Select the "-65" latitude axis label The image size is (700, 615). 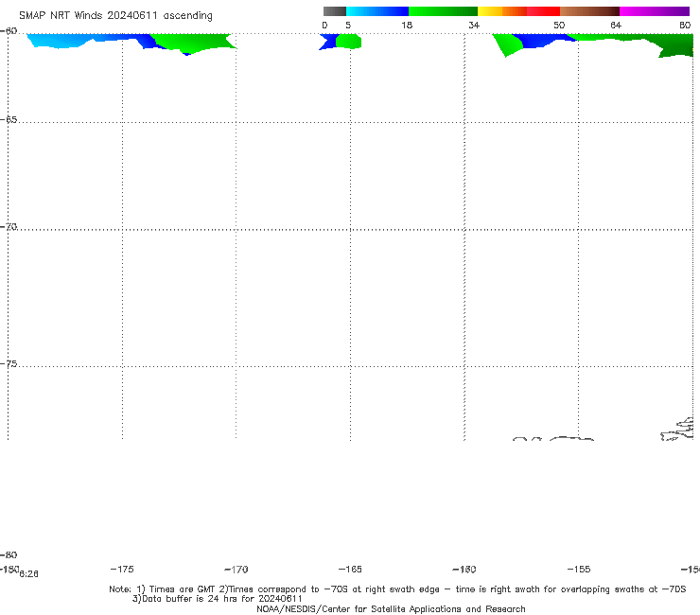coord(9,120)
